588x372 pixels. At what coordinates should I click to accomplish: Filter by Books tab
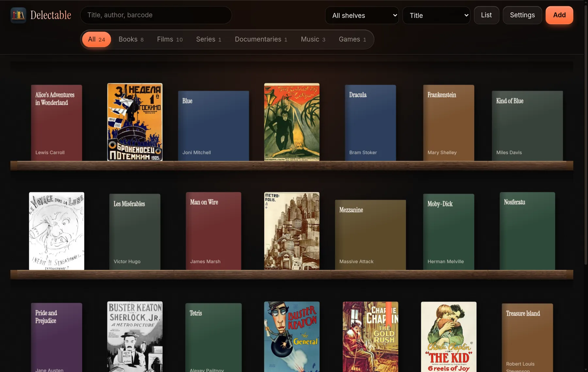[x=131, y=39]
